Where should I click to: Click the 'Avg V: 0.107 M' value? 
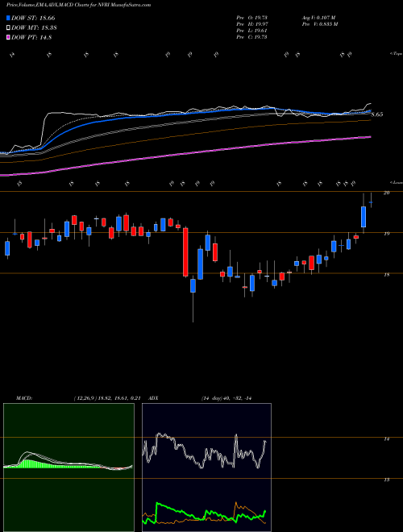click(x=318, y=17)
